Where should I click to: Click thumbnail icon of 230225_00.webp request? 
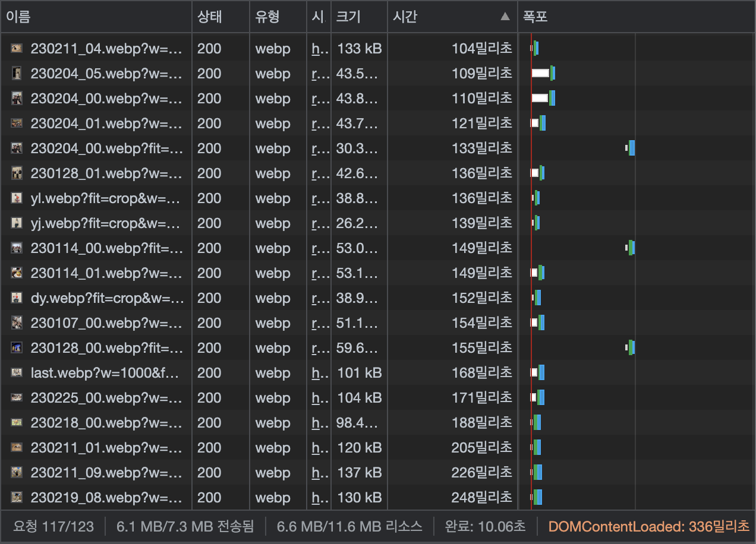(x=17, y=398)
